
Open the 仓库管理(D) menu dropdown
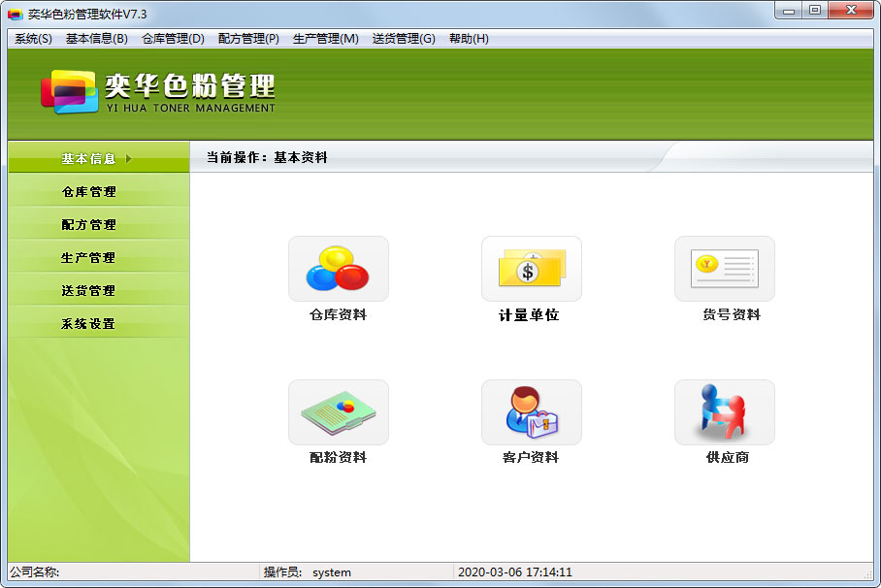click(x=173, y=39)
